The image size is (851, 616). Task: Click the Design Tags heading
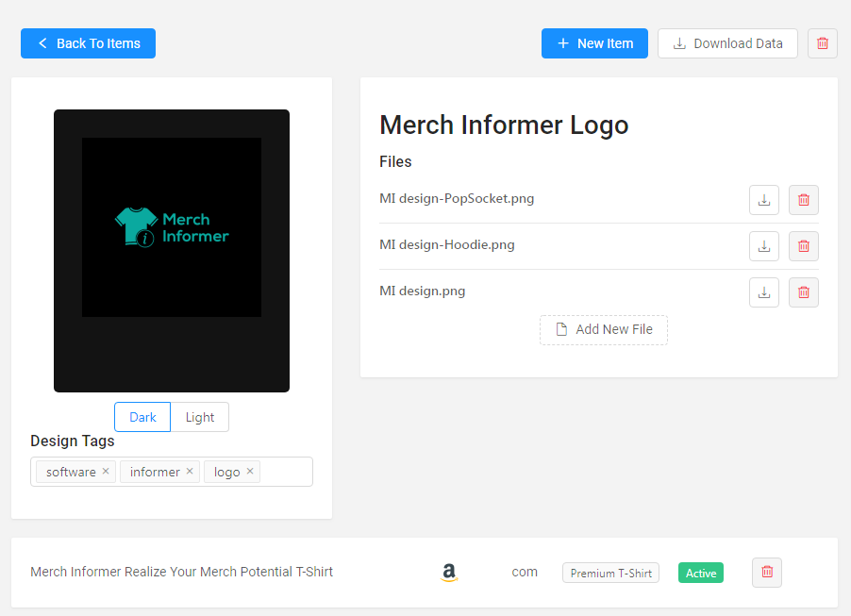coord(73,441)
